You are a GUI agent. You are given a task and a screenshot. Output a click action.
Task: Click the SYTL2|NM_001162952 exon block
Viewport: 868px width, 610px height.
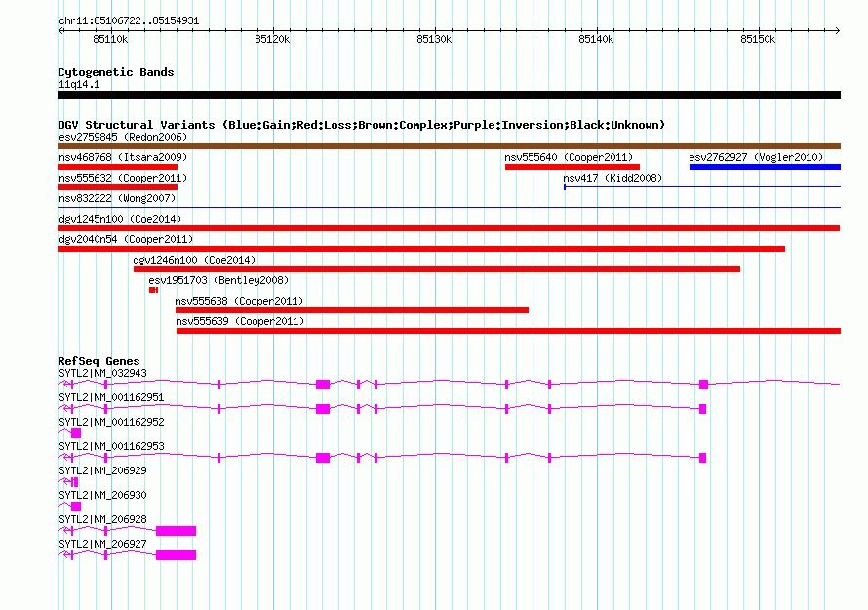76,433
